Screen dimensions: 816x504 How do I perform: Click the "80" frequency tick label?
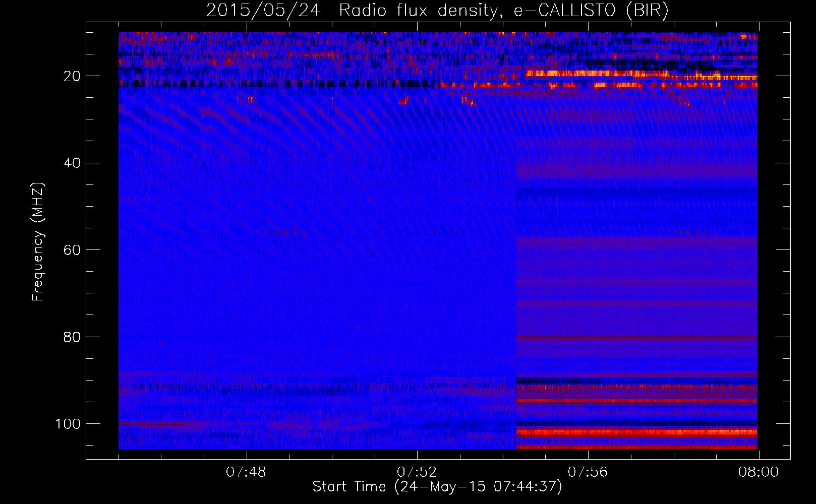point(72,337)
